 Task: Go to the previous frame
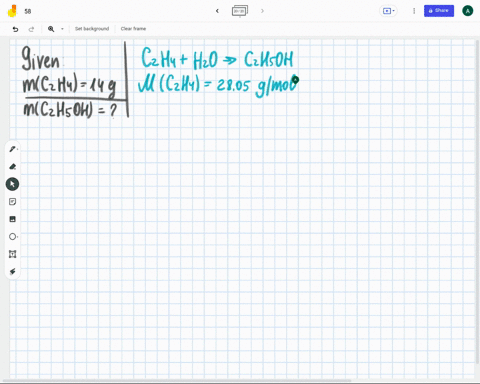coord(217,11)
